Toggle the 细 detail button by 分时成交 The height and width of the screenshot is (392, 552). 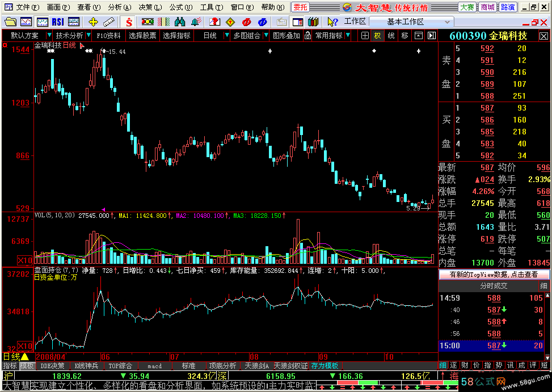pos(543,286)
